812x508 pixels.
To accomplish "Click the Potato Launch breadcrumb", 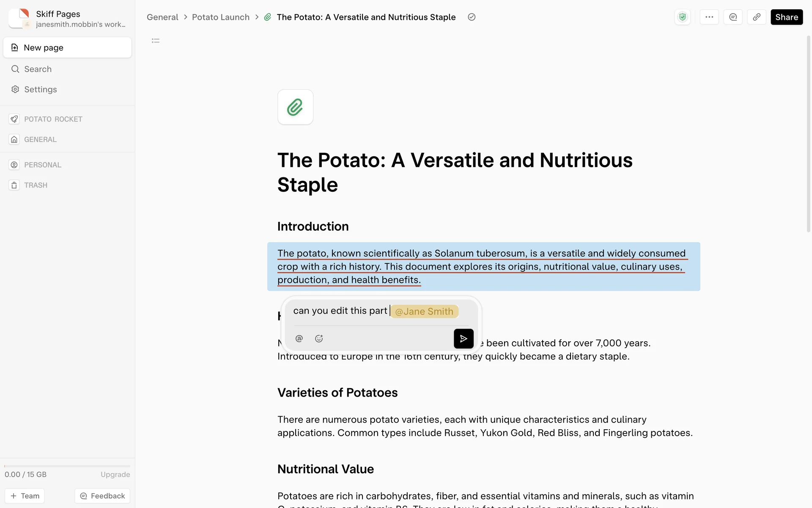I will pyautogui.click(x=220, y=17).
